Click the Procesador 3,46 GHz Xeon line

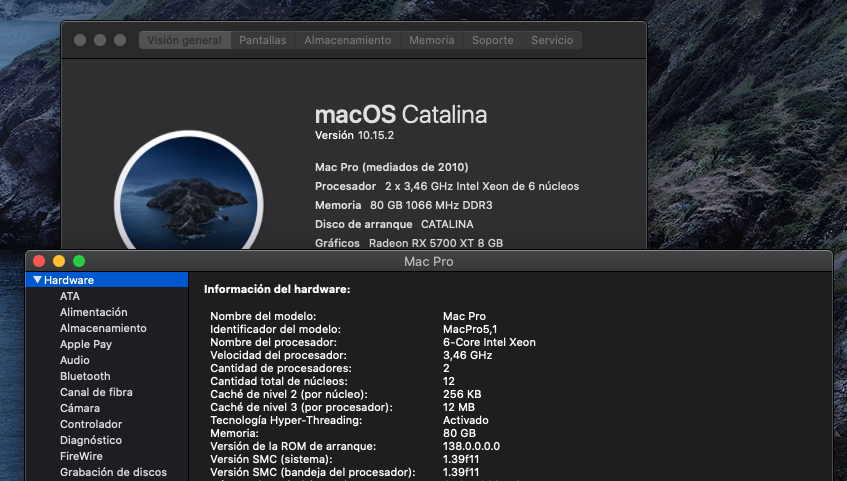pyautogui.click(x=447, y=186)
